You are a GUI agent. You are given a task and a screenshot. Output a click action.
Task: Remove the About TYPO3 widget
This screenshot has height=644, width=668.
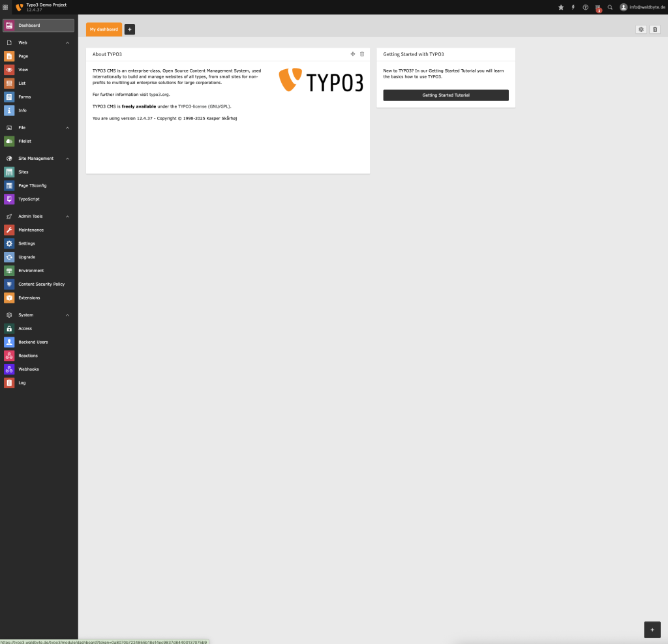point(362,54)
